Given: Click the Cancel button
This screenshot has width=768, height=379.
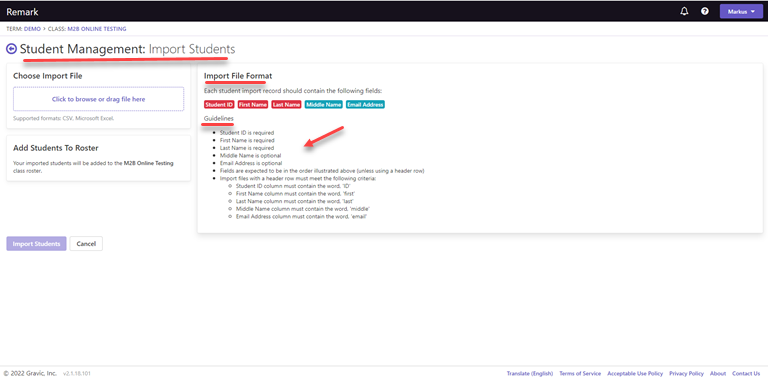Looking at the screenshot, I should click(x=86, y=244).
